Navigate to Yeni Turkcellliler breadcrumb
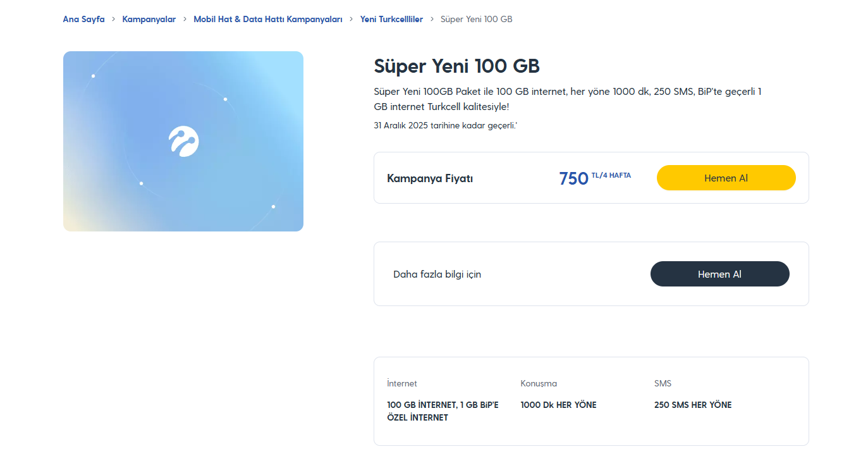The image size is (868, 468). pyautogui.click(x=391, y=19)
